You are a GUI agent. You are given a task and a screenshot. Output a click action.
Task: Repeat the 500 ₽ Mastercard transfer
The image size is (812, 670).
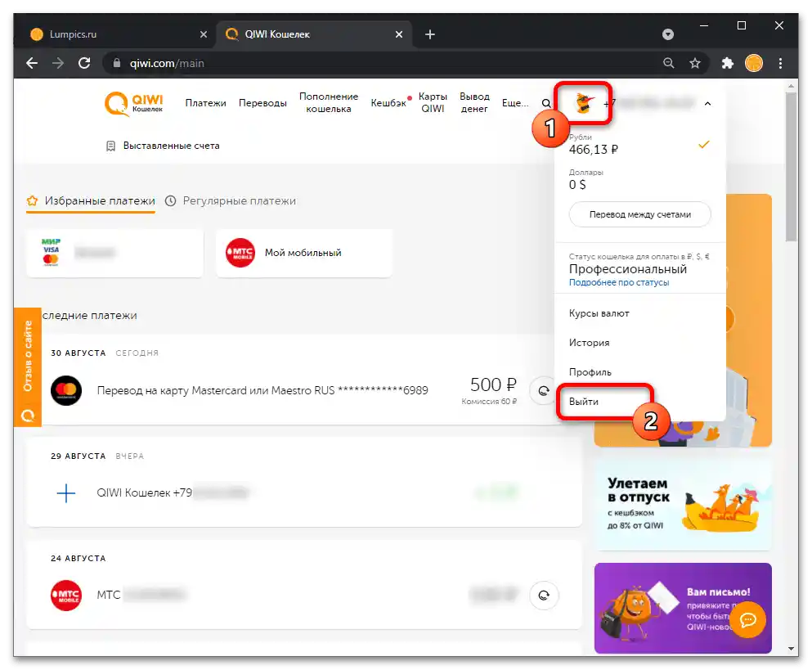[543, 390]
